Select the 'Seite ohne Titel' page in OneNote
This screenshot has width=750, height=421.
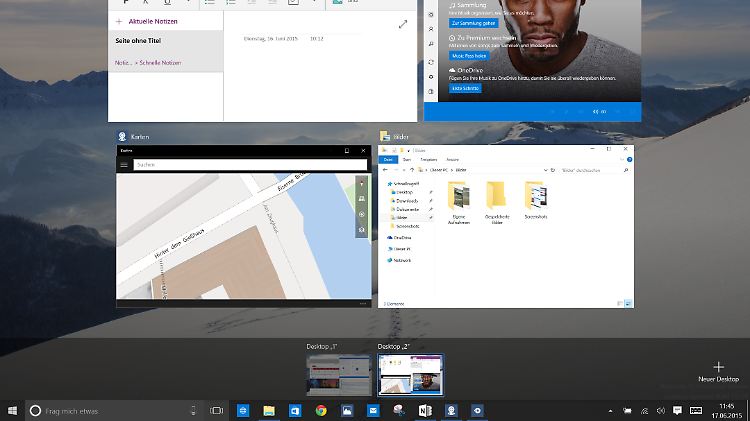point(165,51)
